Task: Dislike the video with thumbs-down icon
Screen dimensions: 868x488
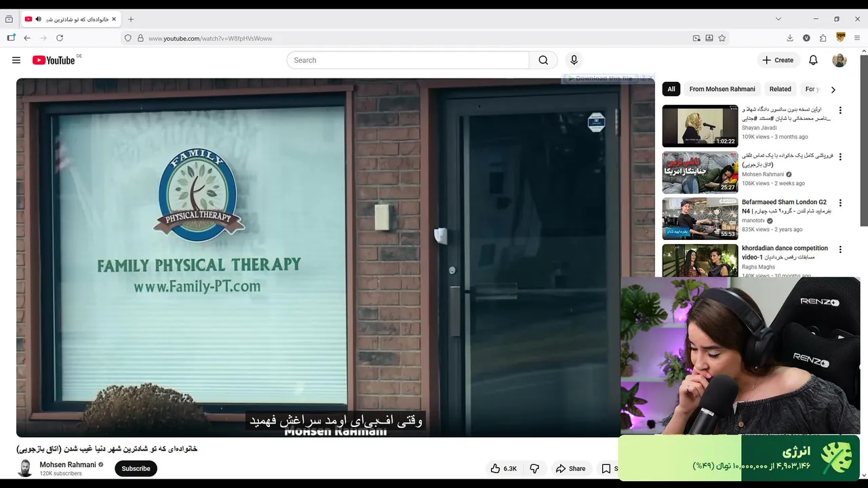Action: tap(534, 468)
